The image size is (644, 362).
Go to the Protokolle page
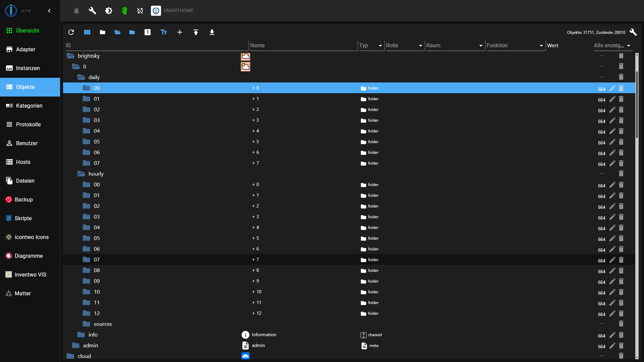(x=28, y=124)
